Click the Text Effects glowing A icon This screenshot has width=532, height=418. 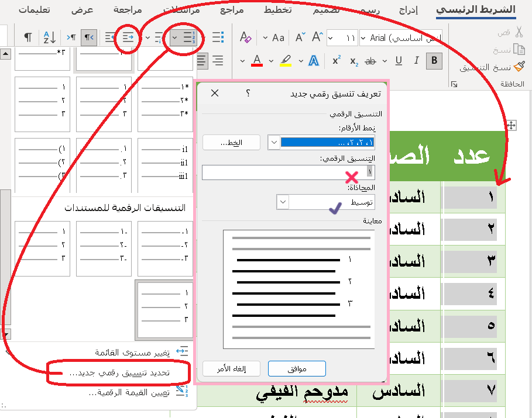coord(313,61)
